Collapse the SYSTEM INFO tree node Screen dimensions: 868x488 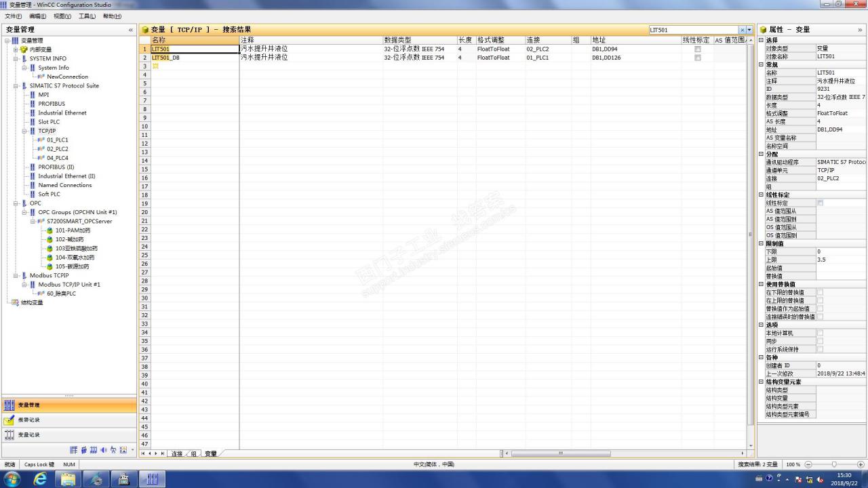click(16, 59)
